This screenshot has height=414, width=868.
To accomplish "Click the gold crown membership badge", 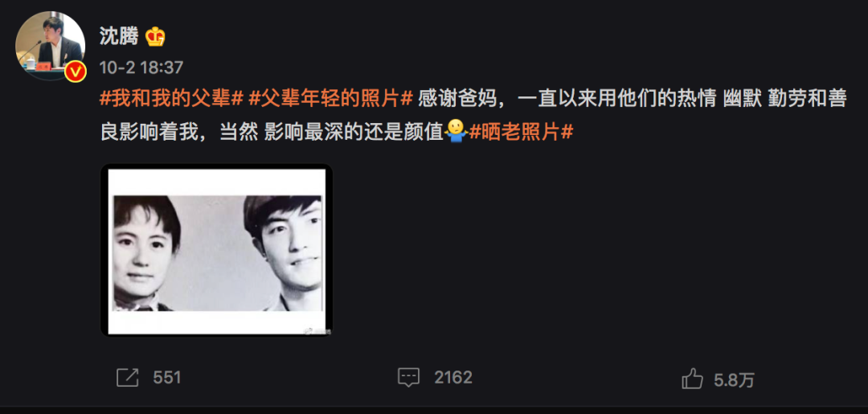I will [155, 37].
